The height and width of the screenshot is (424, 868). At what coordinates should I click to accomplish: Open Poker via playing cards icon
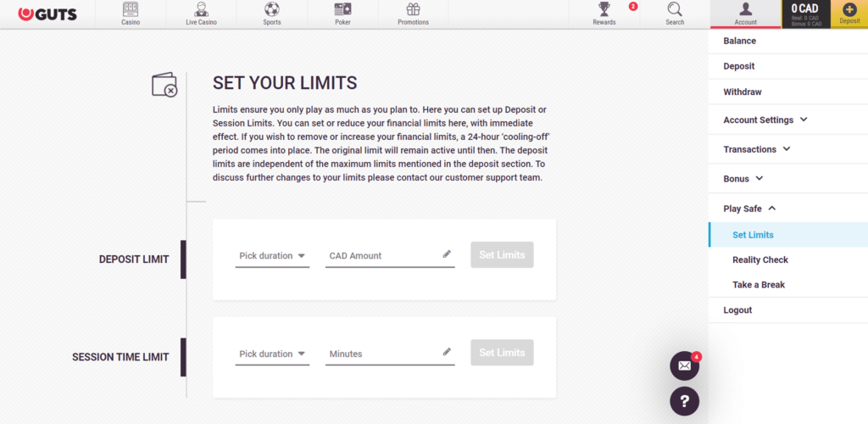click(x=342, y=10)
